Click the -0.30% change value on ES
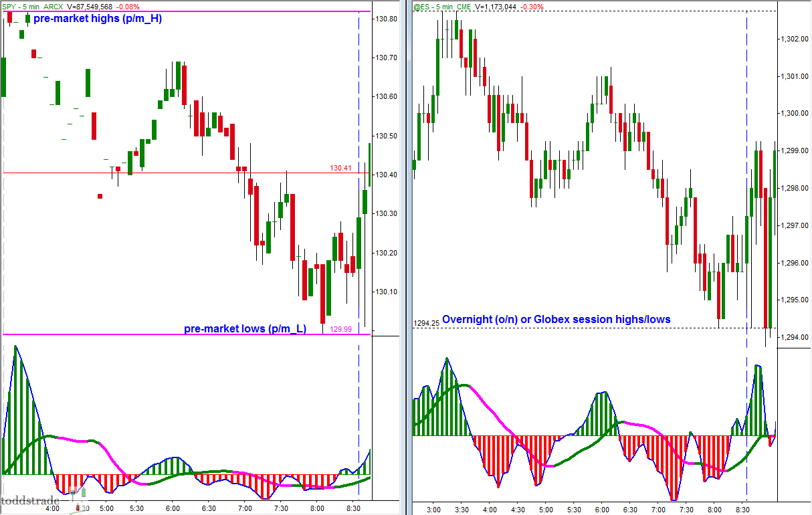 pyautogui.click(x=532, y=6)
